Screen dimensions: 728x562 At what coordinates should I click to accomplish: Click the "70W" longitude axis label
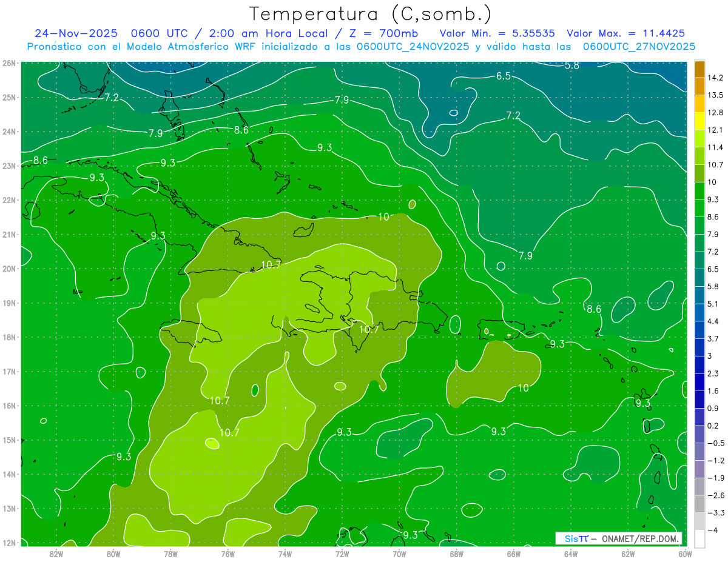click(x=399, y=554)
